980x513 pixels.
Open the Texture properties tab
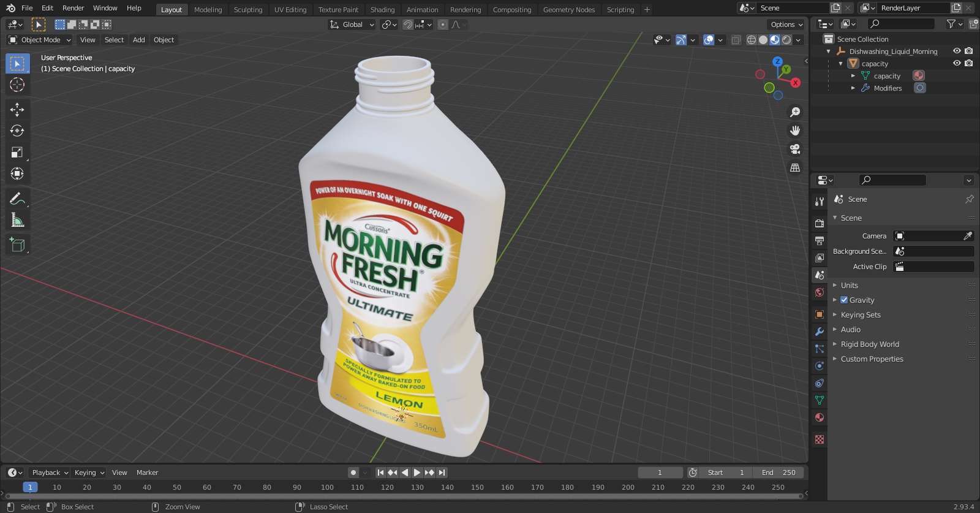coord(820,439)
